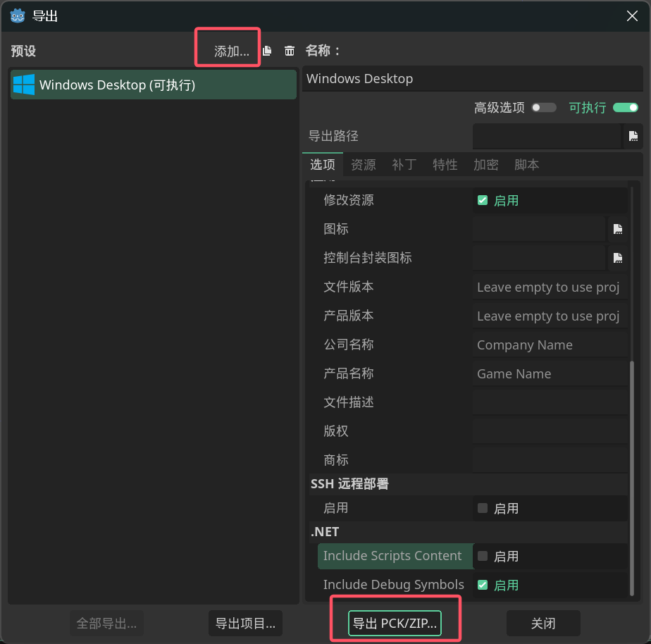
Task: Switch to the 资源 tab
Action: pos(364,165)
